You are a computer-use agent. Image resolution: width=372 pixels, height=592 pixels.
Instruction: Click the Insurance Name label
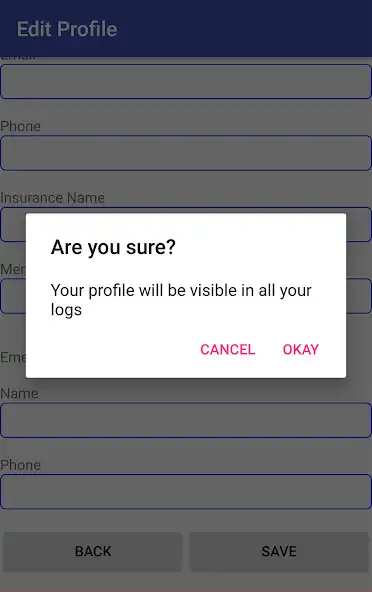[52, 197]
